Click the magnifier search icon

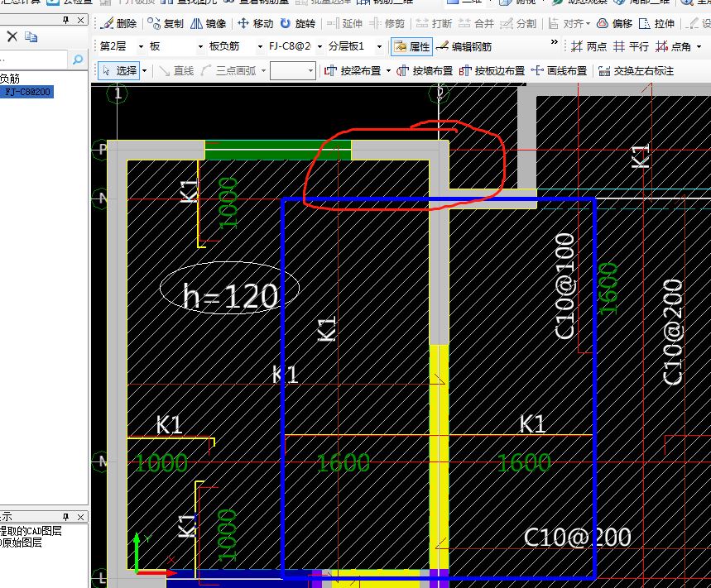point(78,60)
